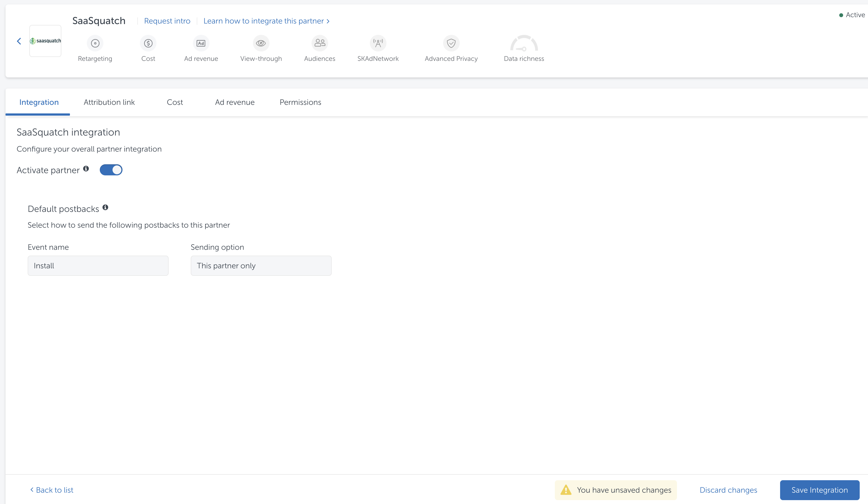Navigate back using Back to list

[51, 490]
